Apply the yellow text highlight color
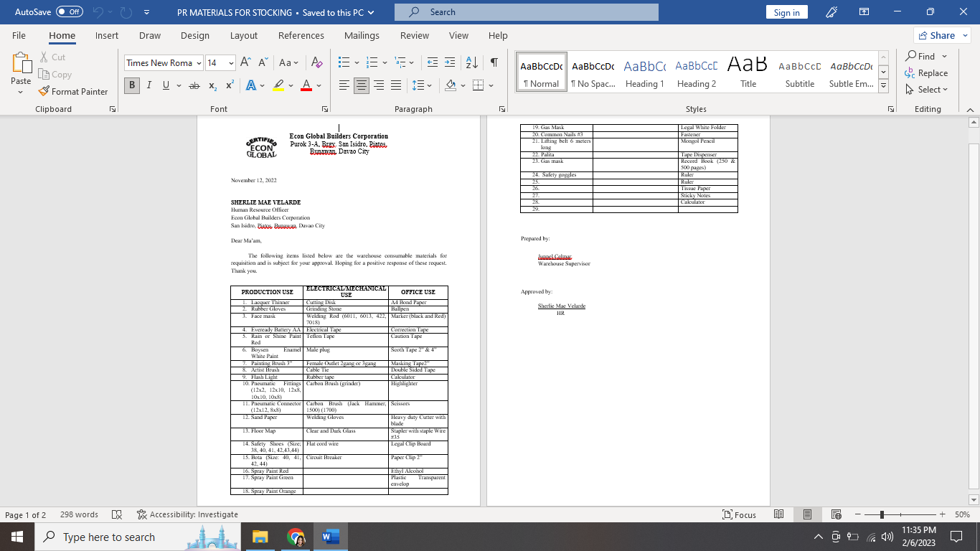The height and width of the screenshot is (551, 980). [278, 85]
